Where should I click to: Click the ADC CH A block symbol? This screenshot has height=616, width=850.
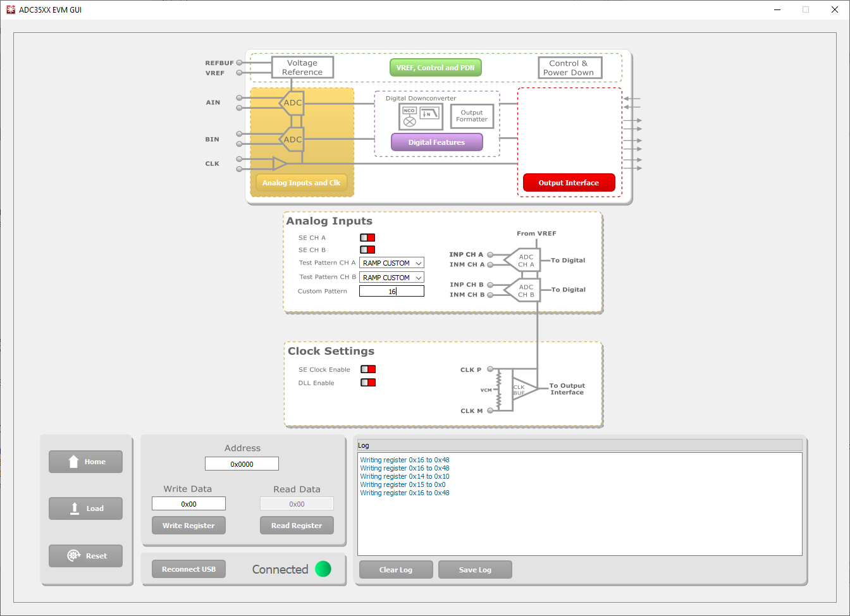(x=524, y=261)
